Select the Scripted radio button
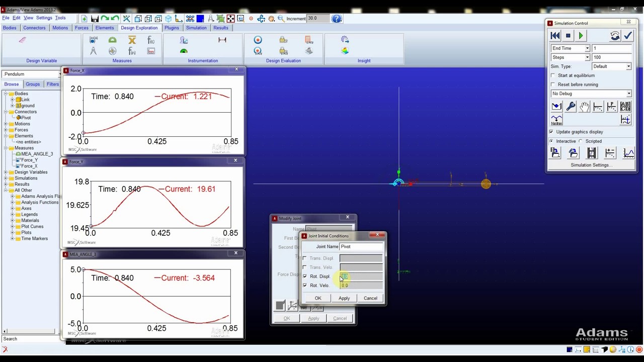Image resolution: width=644 pixels, height=362 pixels. (581, 141)
